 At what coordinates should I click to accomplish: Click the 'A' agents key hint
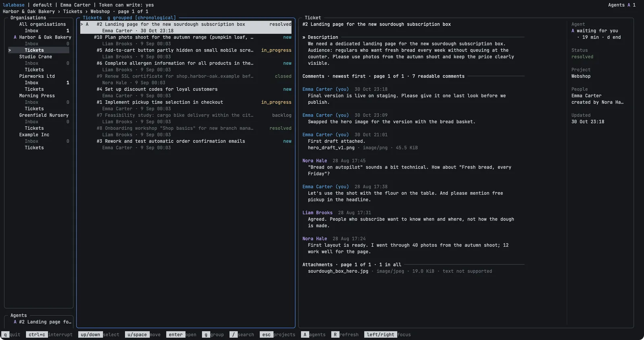click(x=313, y=334)
